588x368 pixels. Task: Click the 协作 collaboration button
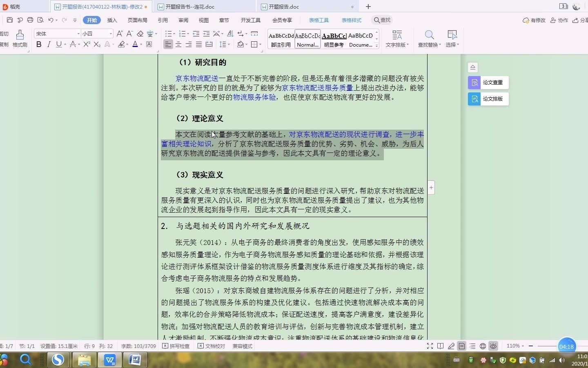point(559,20)
